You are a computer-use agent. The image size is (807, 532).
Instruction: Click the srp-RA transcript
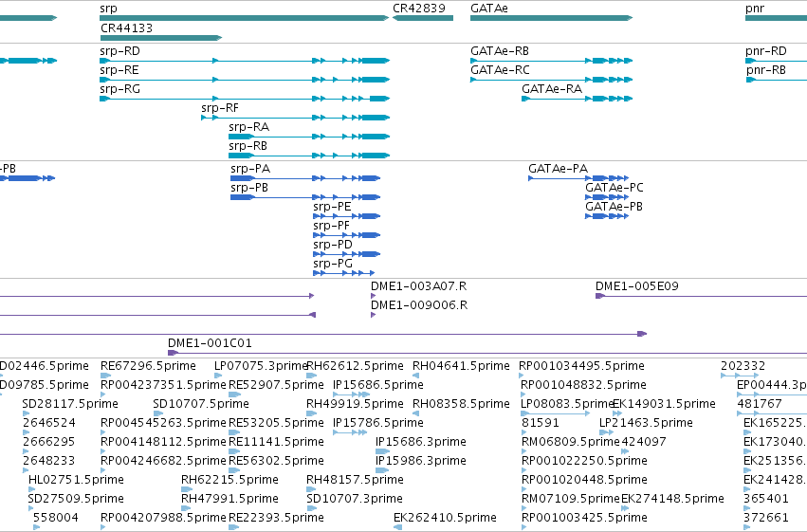(x=309, y=137)
